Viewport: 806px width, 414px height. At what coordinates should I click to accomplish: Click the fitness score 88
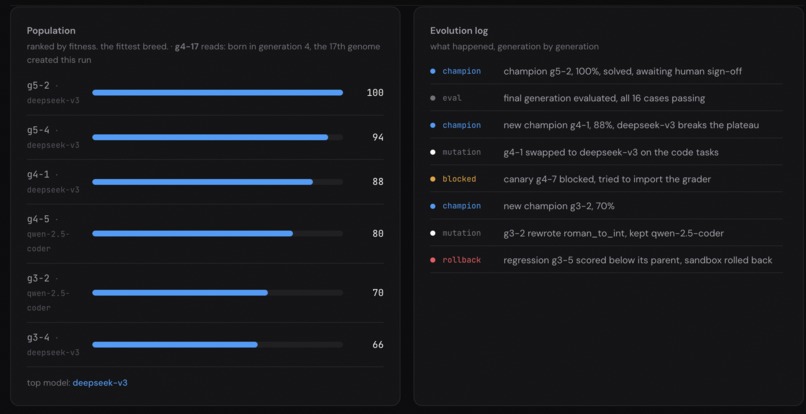[x=378, y=182]
